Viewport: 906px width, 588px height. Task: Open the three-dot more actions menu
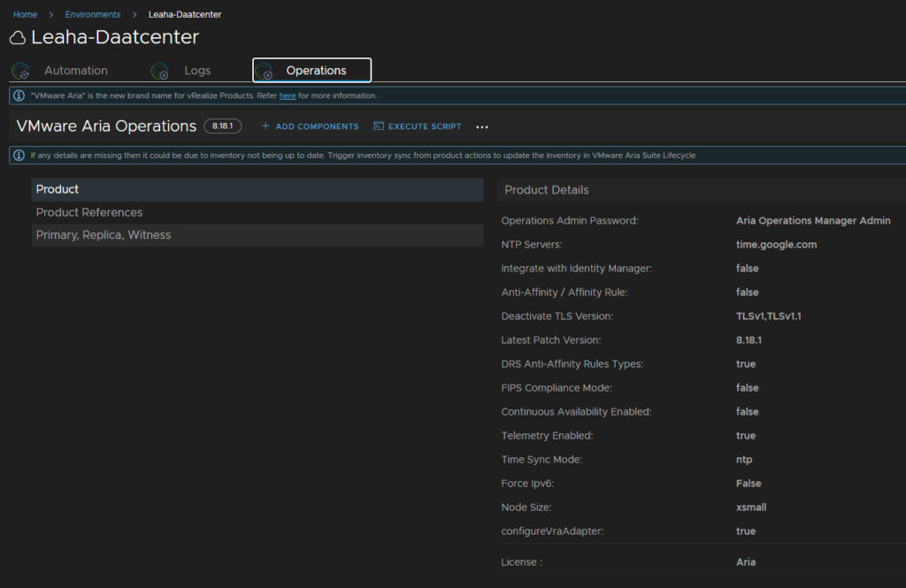[x=482, y=127]
